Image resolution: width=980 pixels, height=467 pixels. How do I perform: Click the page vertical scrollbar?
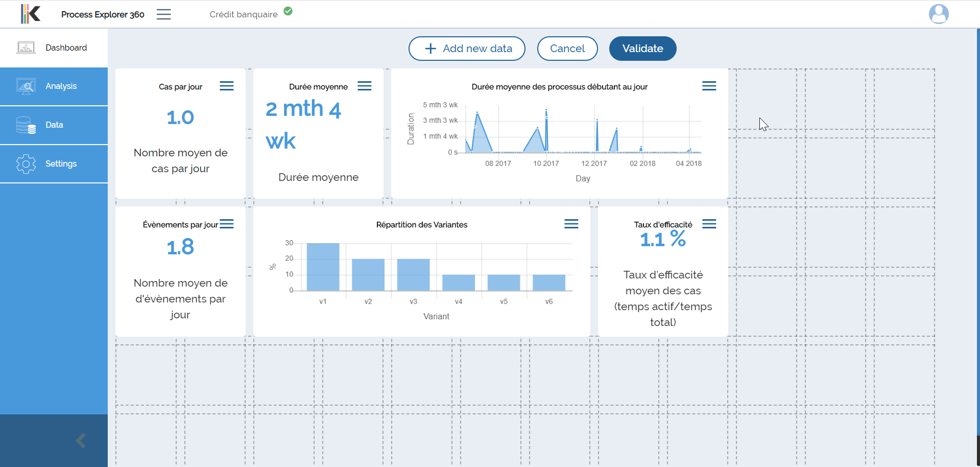tap(978, 232)
